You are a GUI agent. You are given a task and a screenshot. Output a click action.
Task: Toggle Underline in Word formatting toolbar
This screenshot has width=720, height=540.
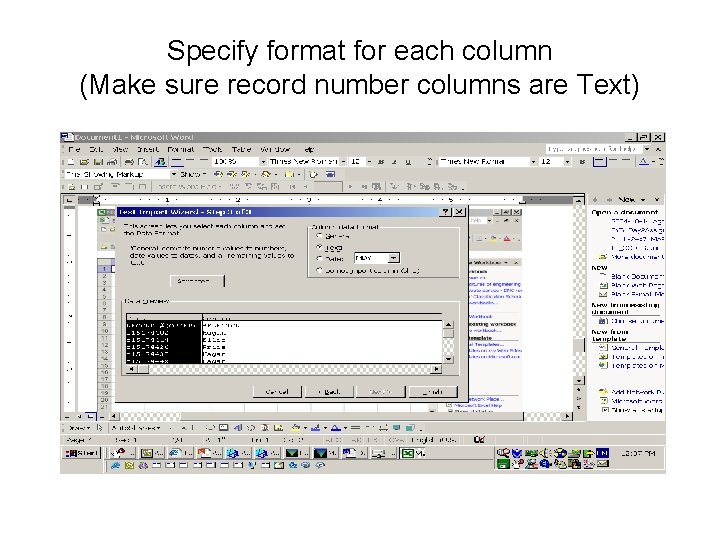[408, 162]
